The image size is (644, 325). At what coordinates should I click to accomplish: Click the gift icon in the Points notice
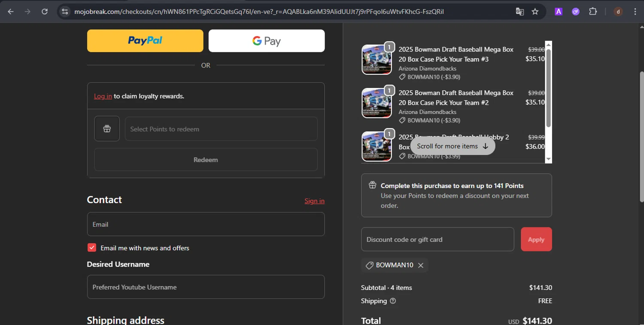click(372, 185)
